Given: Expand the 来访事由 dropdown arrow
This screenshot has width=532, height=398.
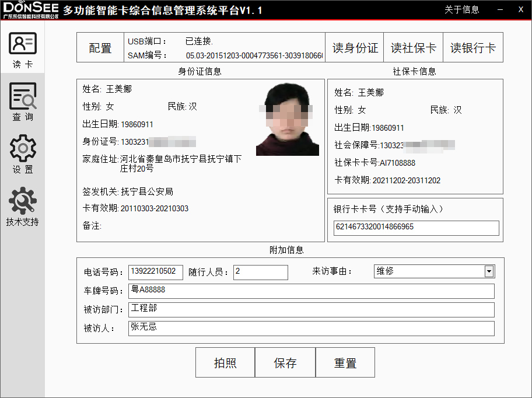Looking at the screenshot, I should pyautogui.click(x=489, y=271).
